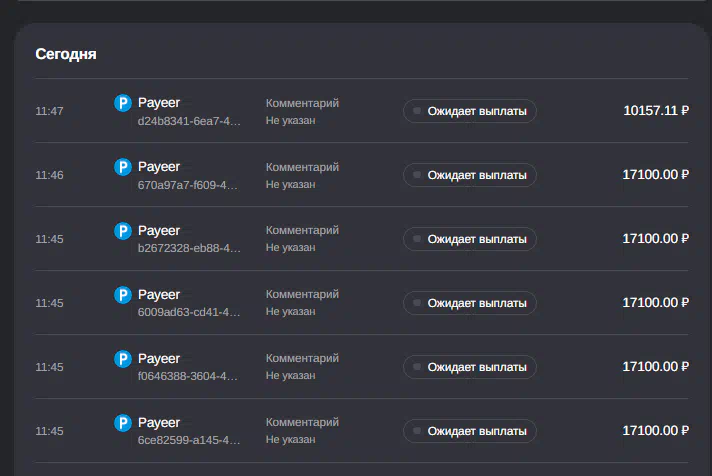Click the amount 10157.11 ₽
Screen dimensions: 712x476
click(x=656, y=110)
